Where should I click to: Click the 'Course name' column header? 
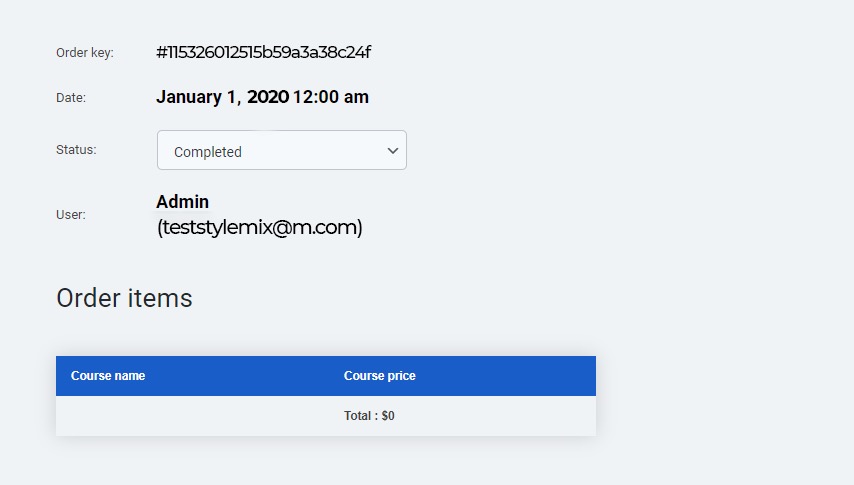tap(108, 376)
